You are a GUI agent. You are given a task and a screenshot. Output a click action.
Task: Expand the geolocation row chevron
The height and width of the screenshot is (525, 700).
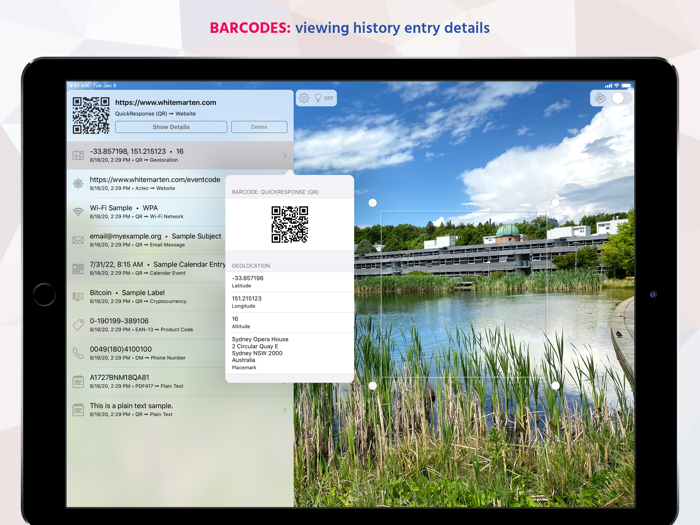[285, 155]
